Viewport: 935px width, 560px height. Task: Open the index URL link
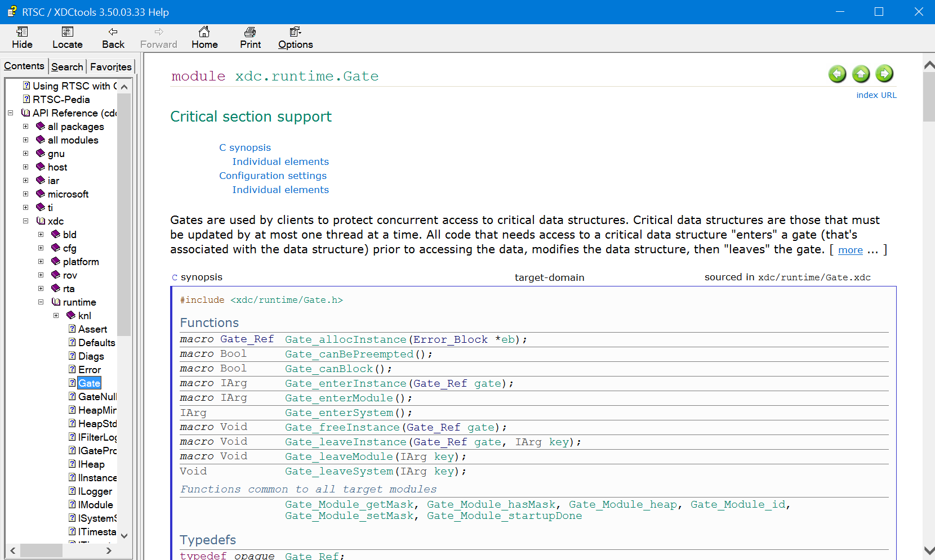tap(876, 95)
